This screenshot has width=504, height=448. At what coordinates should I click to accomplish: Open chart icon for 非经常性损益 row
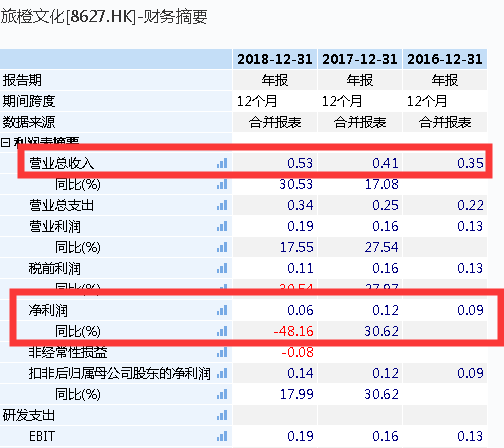point(222,352)
